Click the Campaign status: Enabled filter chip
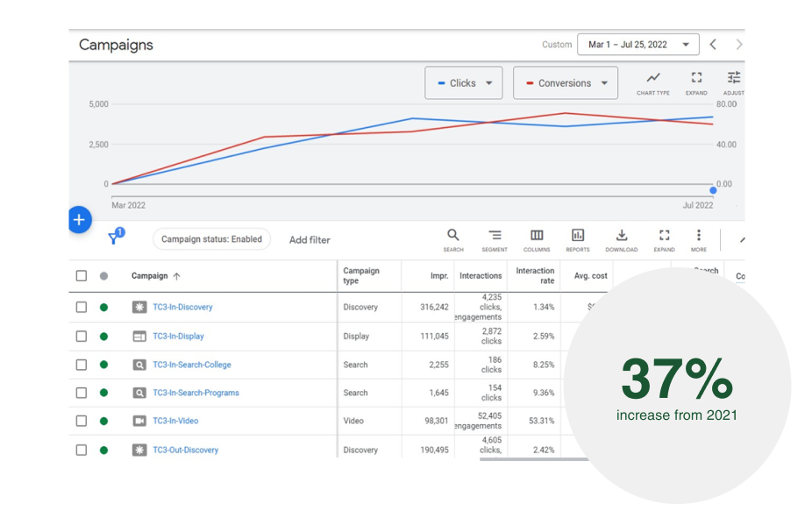This screenshot has width=812, height=532. [x=211, y=239]
